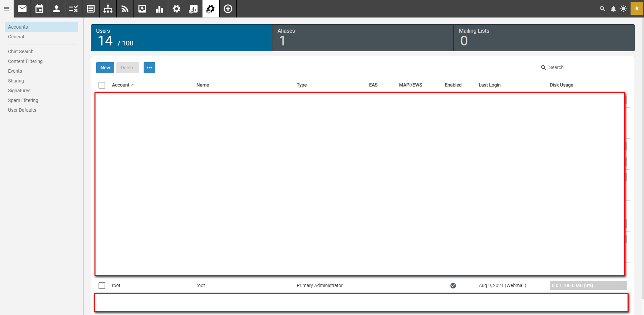Open the Calendar icon in top bar
The height and width of the screenshot is (315, 644).
point(39,9)
